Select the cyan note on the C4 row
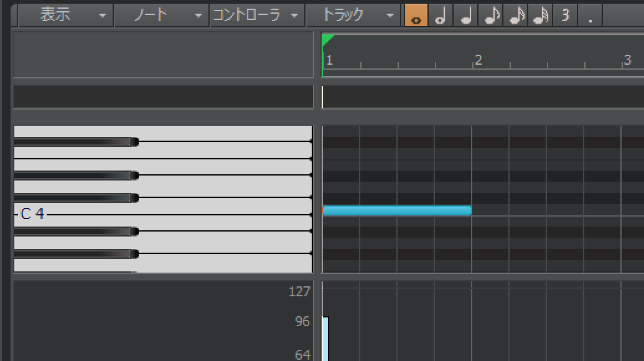 396,210
